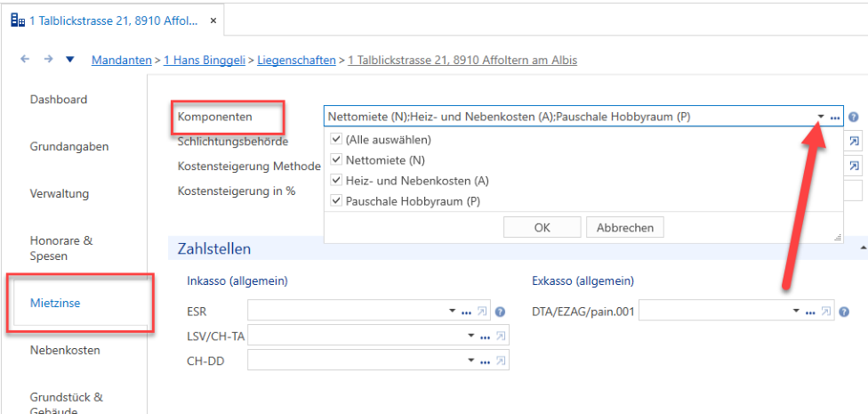Click the Talblickstrasse 21 Affoltern breadcrumb
The image size is (868, 414).
click(x=462, y=60)
